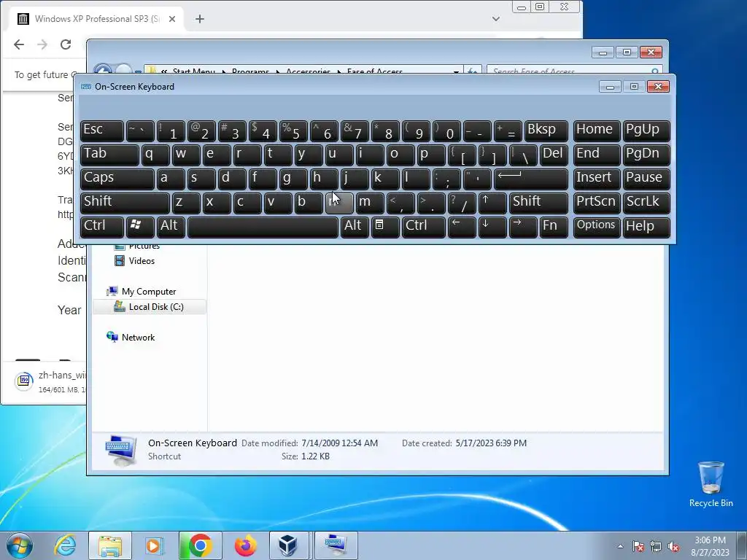Viewport: 747px width, 560px height.
Task: Click the network tray icon
Action: tap(656, 546)
